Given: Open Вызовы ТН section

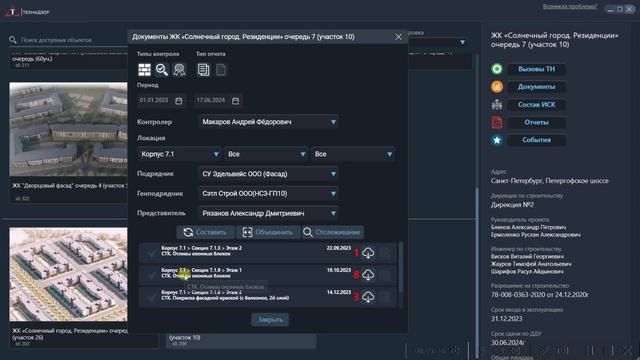Looking at the screenshot, I should (536, 69).
